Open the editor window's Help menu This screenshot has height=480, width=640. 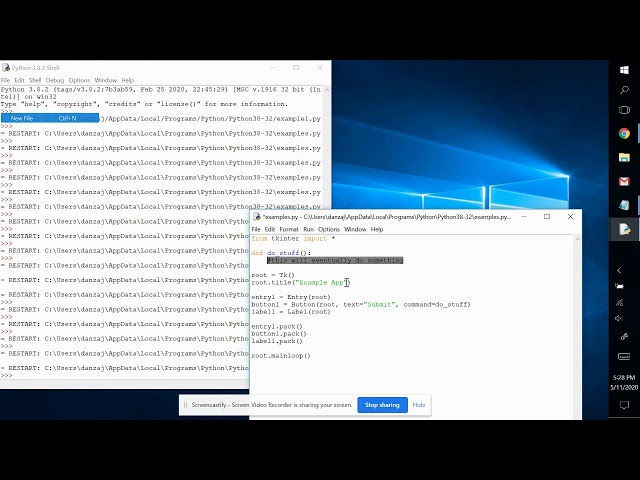point(377,229)
